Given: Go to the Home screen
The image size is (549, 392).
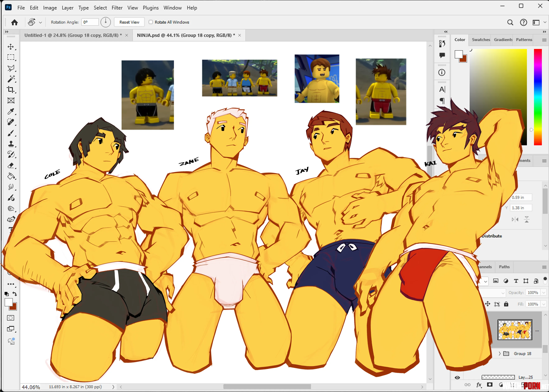Looking at the screenshot, I should (x=14, y=22).
